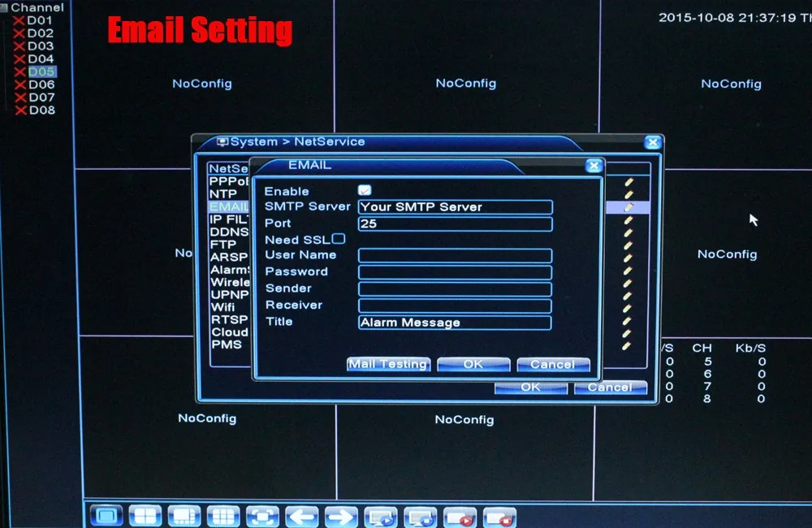The width and height of the screenshot is (812, 528).
Task: Click the pencil edit icon for DDNS
Action: point(628,232)
